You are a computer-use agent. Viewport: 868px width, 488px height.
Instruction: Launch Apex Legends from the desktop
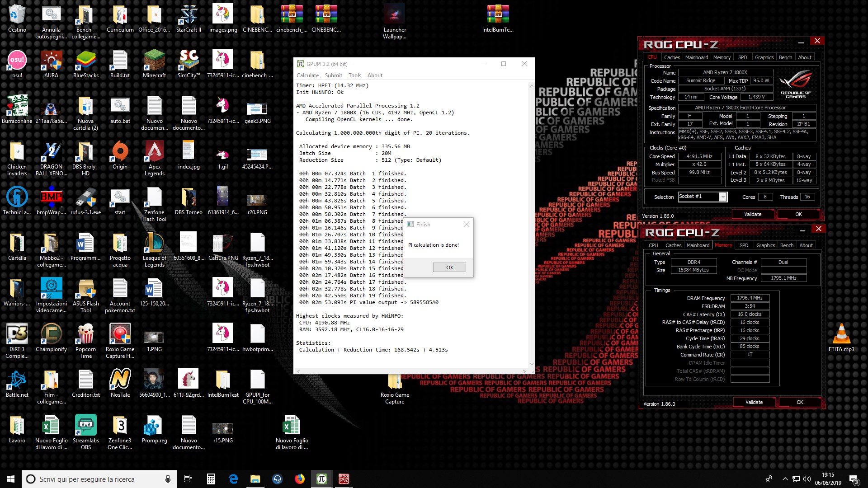tap(154, 159)
